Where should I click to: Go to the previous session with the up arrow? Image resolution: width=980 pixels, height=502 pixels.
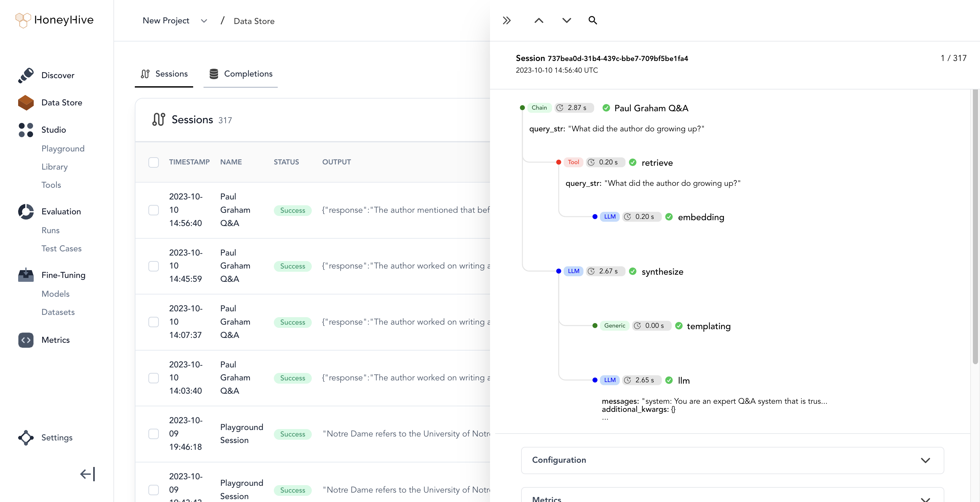coord(539,20)
